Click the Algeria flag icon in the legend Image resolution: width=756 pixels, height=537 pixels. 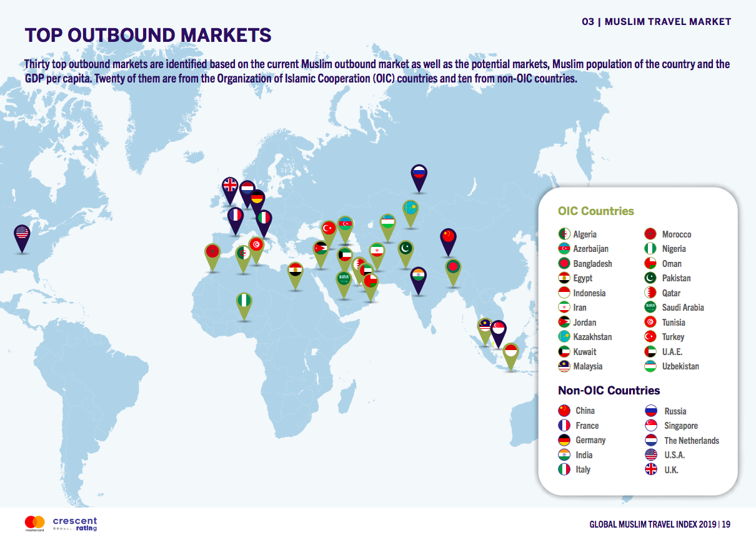tap(564, 234)
